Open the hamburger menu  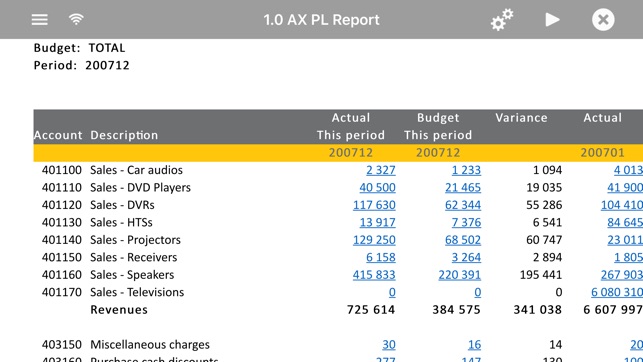(x=39, y=19)
